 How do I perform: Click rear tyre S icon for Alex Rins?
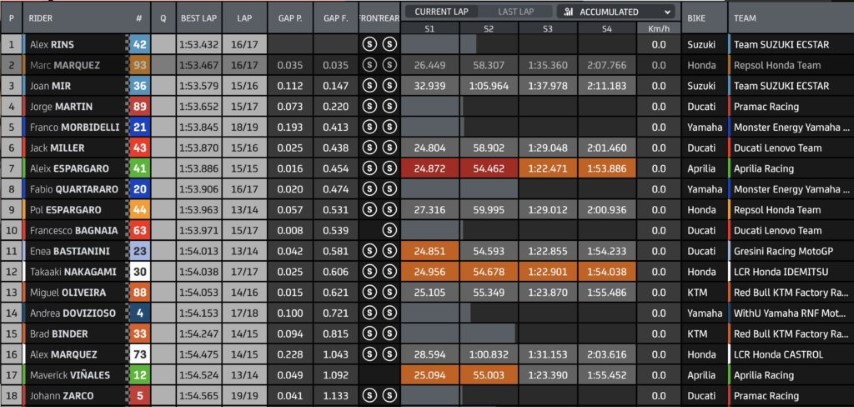pos(389,45)
